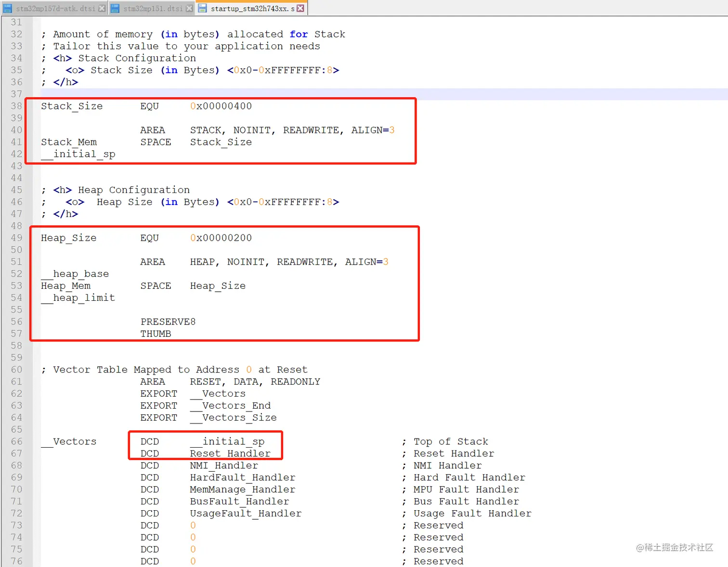Click __initial_sp label on line 42
This screenshot has width=728, height=567.
pos(78,154)
